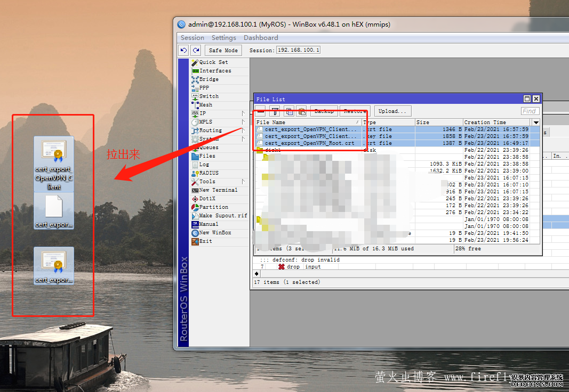Sort by Size column header
The width and height of the screenshot is (569, 392).
439,123
